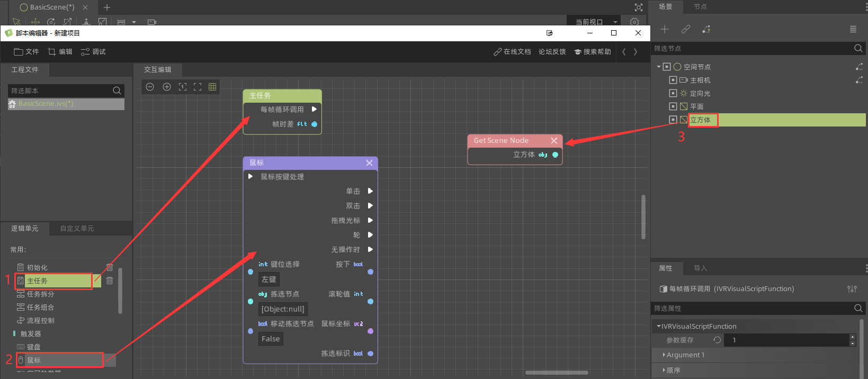Click 搜索帮助 button
The width and height of the screenshot is (868, 379).
pyautogui.click(x=593, y=52)
